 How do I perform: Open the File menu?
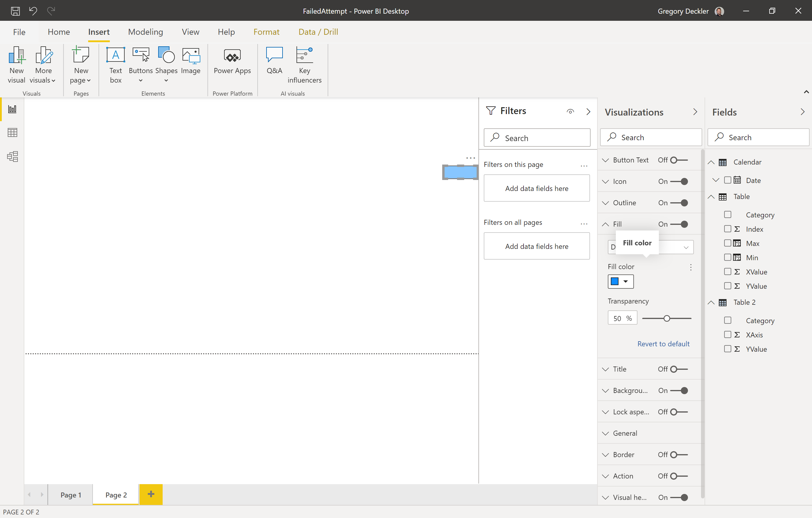click(19, 32)
